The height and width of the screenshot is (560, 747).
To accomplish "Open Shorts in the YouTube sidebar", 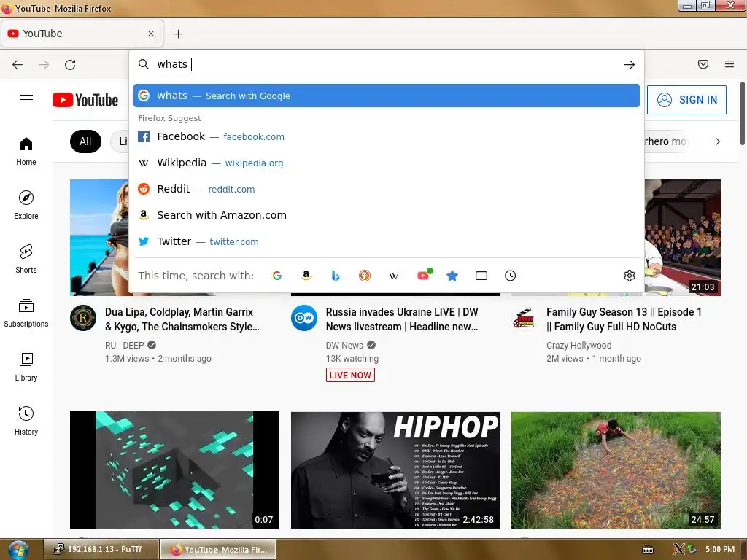I will point(26,259).
